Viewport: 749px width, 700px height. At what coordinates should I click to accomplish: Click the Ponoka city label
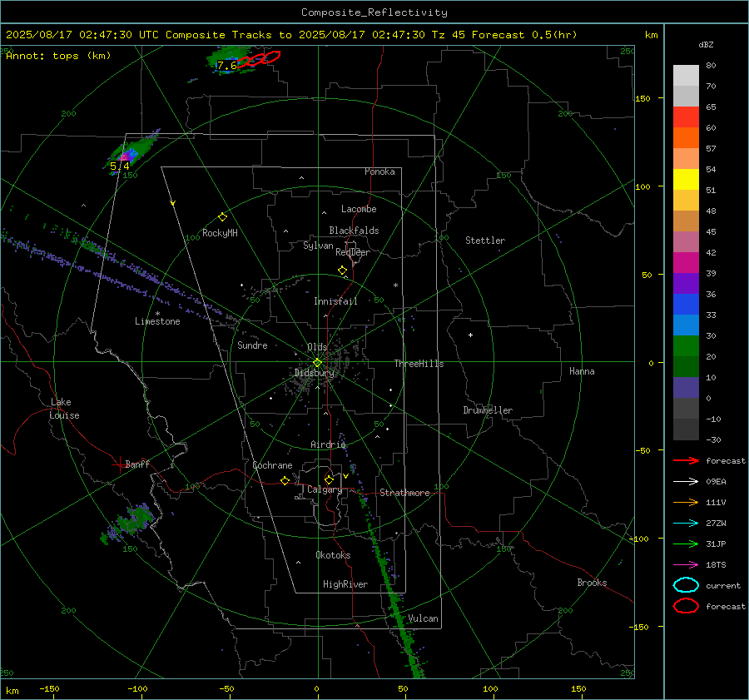379,171
